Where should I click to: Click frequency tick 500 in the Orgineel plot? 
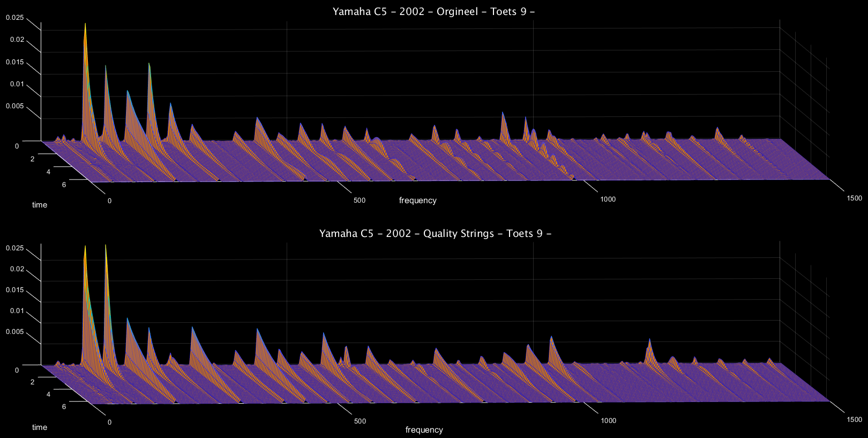360,201
